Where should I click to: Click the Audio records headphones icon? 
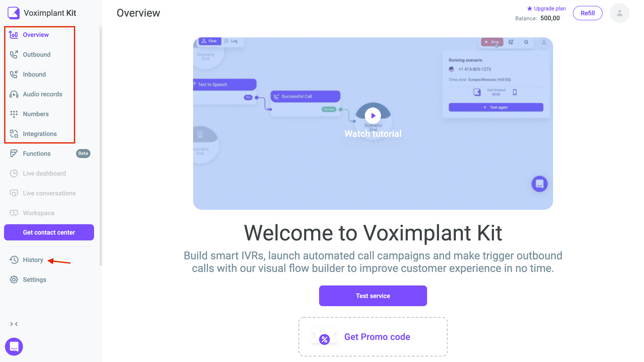click(14, 94)
